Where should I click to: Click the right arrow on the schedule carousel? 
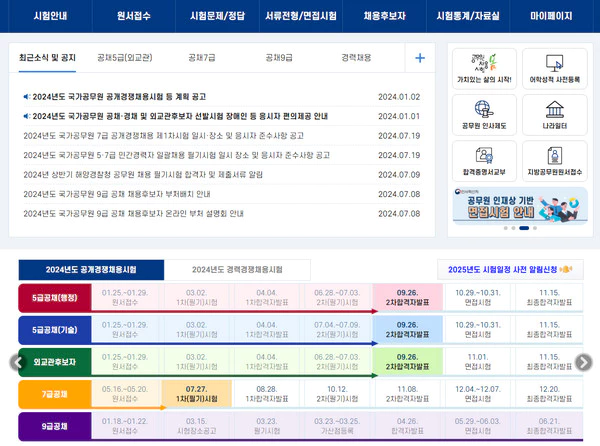(584, 363)
